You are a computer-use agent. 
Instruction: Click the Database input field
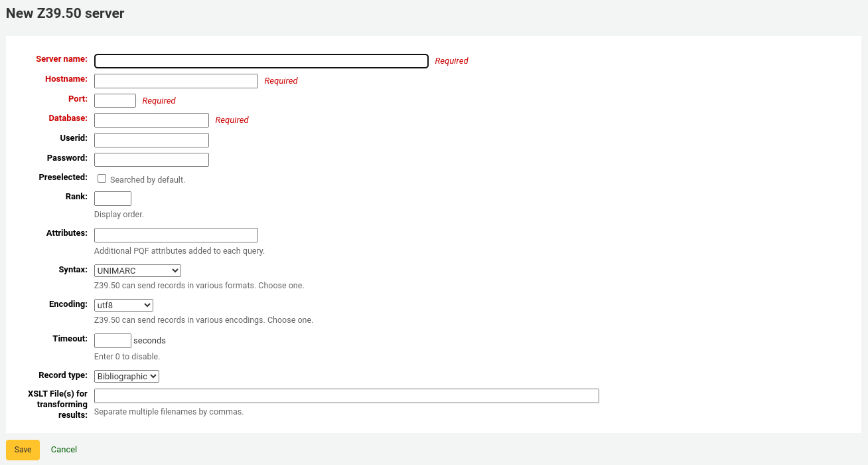[151, 120]
